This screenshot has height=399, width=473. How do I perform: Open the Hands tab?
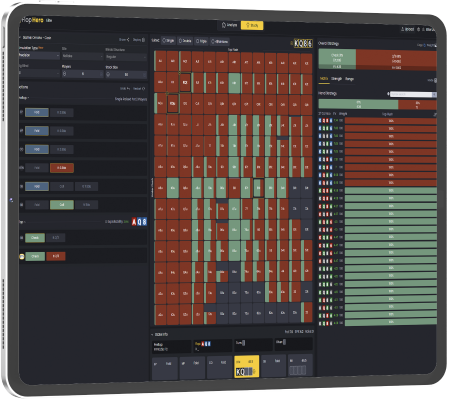coord(324,79)
